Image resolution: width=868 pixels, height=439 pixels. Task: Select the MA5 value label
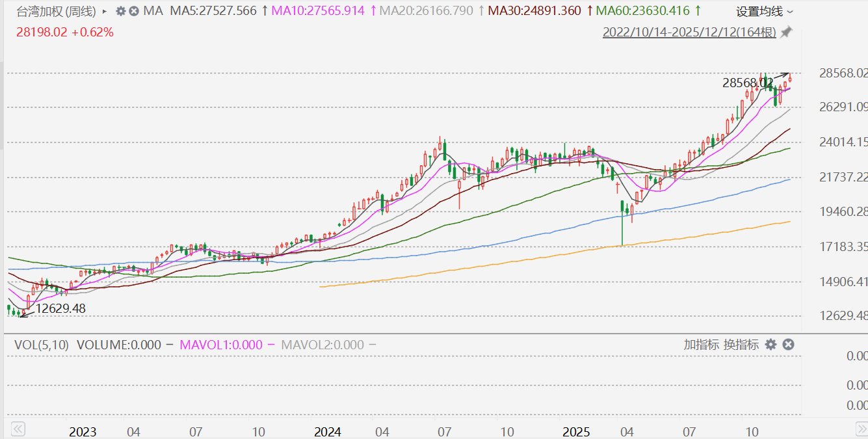pos(213,11)
